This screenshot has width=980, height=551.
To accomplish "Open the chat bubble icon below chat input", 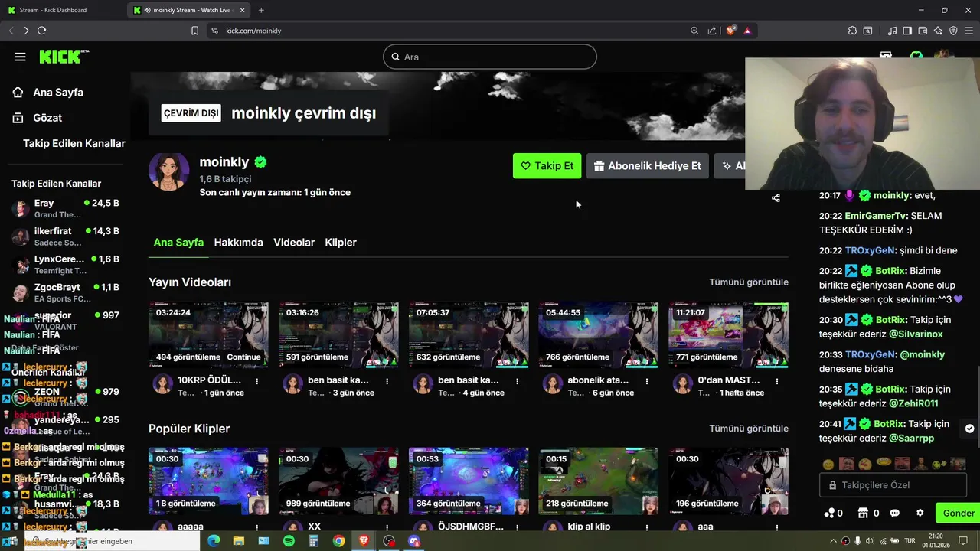I will click(894, 514).
